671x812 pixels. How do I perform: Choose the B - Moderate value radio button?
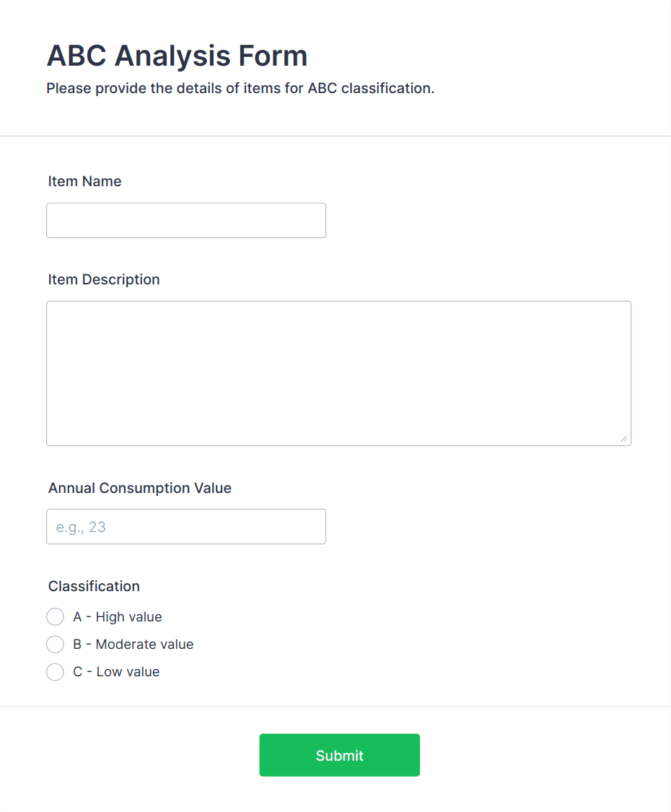pos(55,645)
